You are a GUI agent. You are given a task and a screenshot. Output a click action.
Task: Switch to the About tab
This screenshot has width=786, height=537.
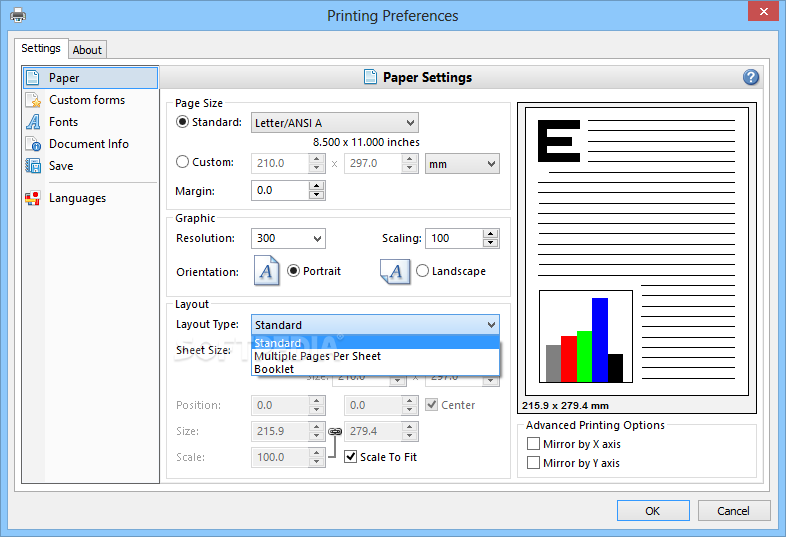[87, 50]
